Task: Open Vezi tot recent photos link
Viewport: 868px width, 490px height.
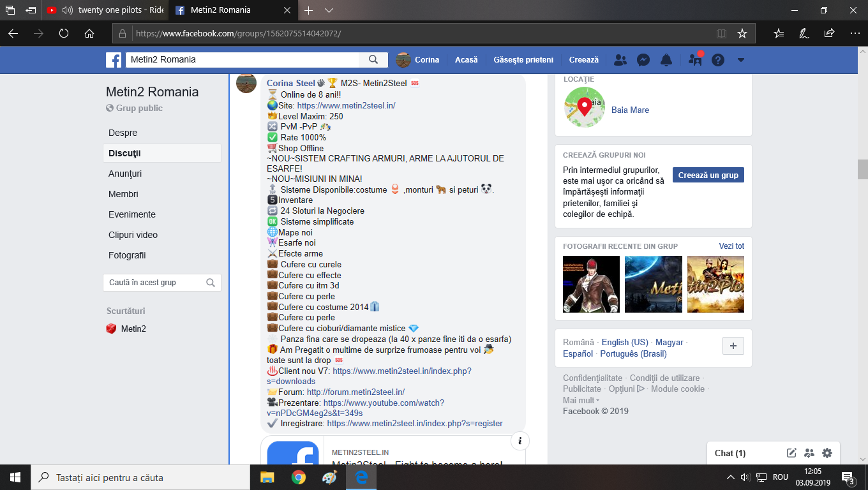Action: [x=731, y=246]
